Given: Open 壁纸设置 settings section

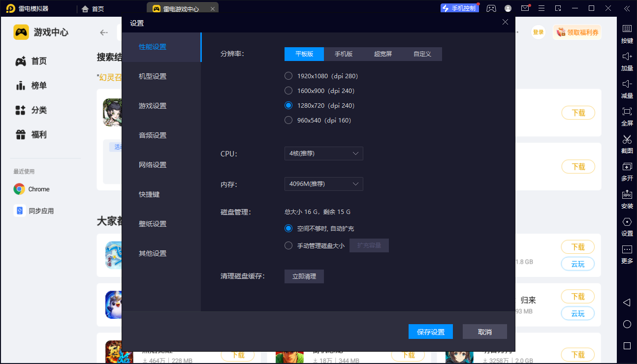Looking at the screenshot, I should pos(161,224).
